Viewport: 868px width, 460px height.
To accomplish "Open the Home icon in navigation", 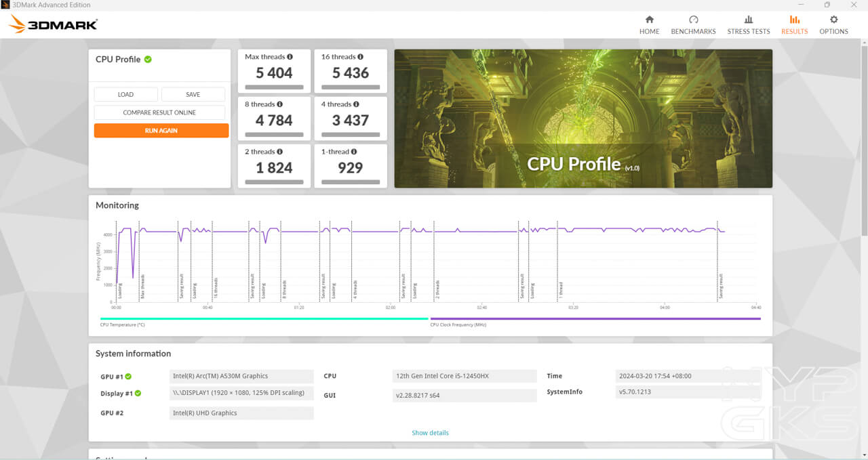I will 649,20.
